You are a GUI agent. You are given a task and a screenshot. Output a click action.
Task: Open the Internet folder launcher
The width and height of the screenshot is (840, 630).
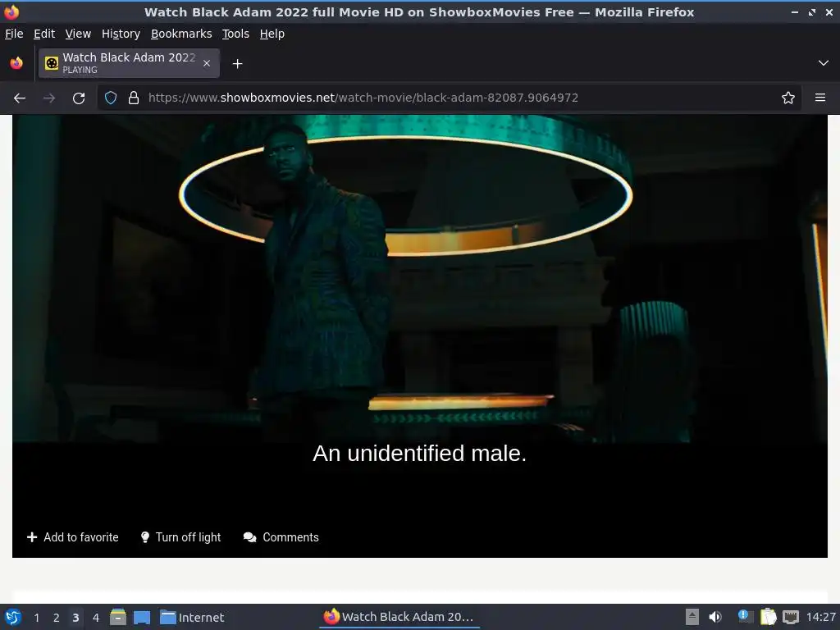click(192, 618)
